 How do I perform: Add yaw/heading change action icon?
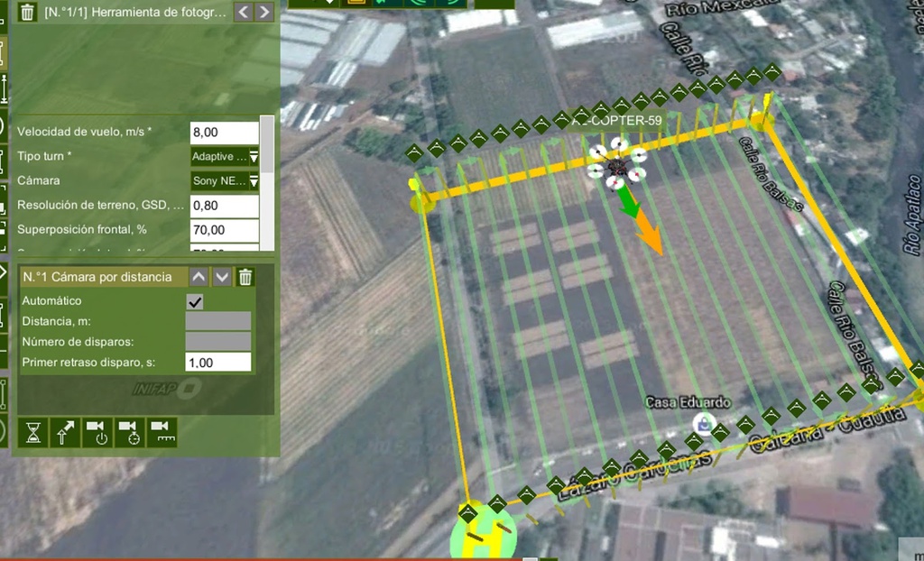click(x=65, y=433)
